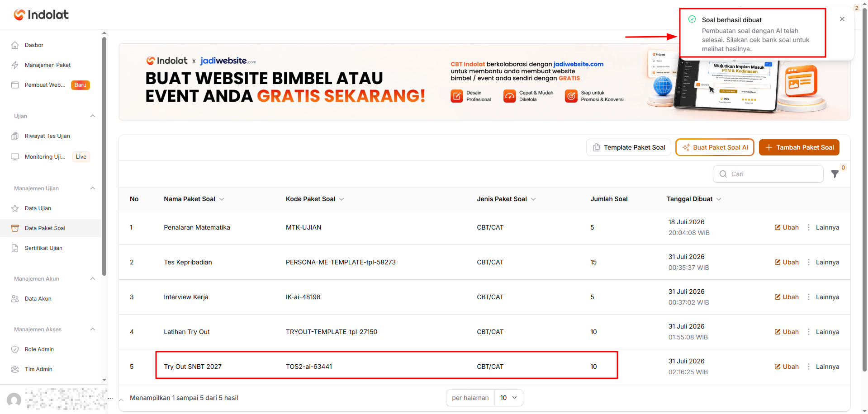Click the Data Paket Soal archive icon
This screenshot has width=868, height=414.
click(x=15, y=228)
